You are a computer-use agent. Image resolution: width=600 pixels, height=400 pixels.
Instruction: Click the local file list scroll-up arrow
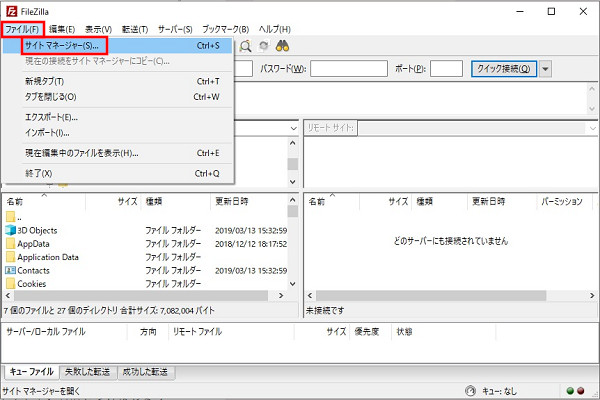(x=293, y=200)
